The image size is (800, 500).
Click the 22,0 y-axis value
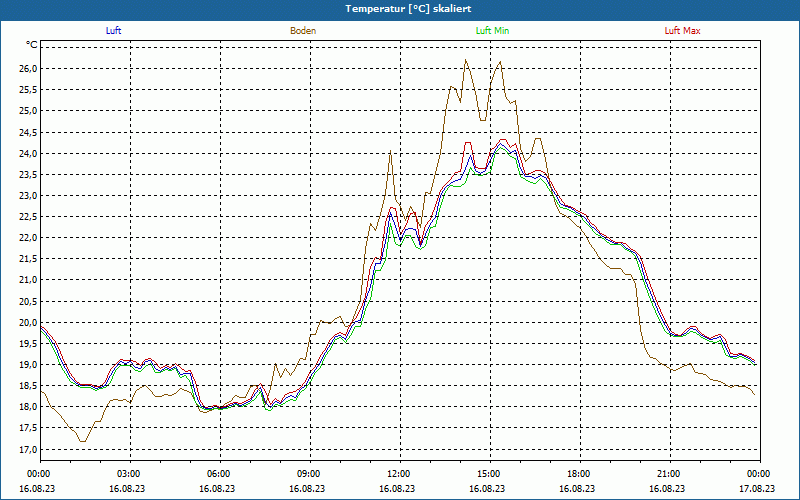[x=28, y=238]
